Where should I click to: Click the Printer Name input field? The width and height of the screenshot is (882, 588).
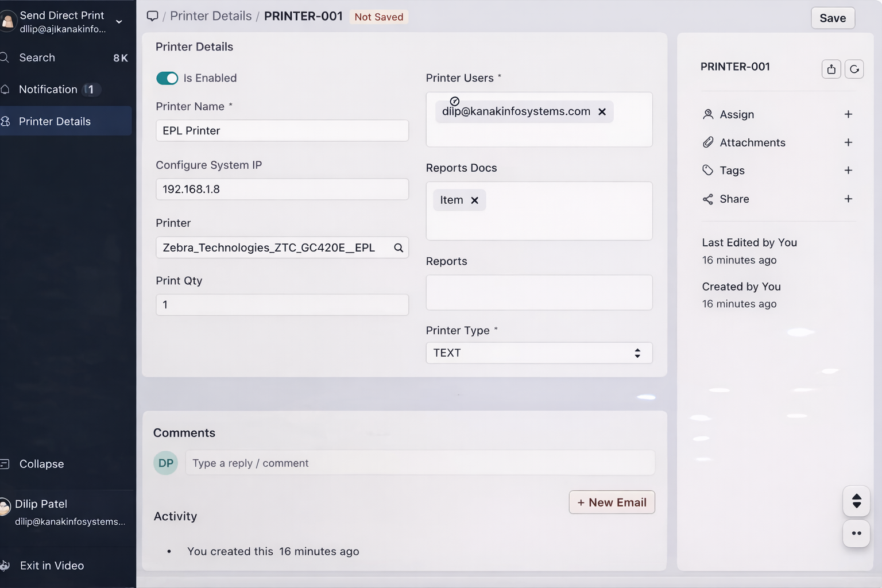(282, 130)
